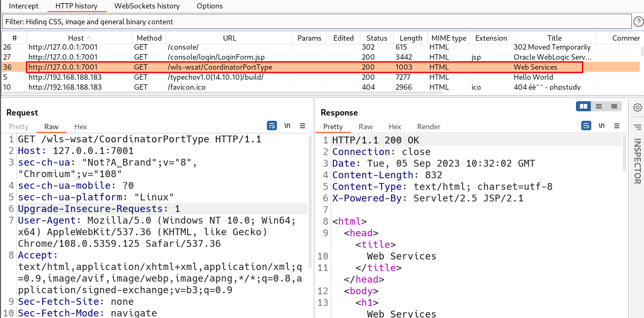
Task: Select side-by-side split layout icon
Action: point(583,107)
